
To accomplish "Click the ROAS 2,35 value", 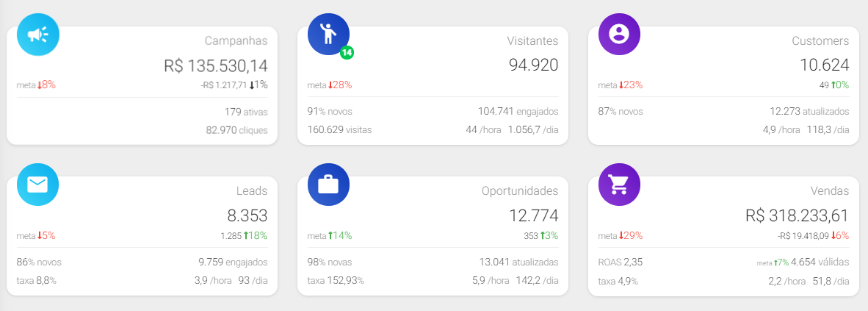I will [x=620, y=262].
